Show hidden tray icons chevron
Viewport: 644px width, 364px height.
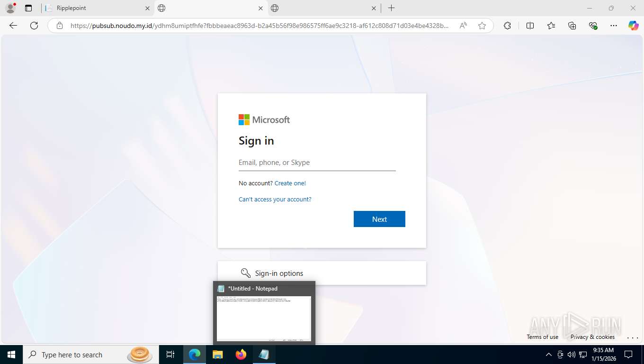(549, 355)
